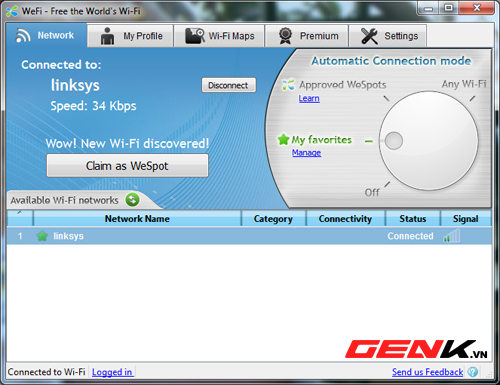Click the Premium ribbon badge icon

click(x=285, y=36)
